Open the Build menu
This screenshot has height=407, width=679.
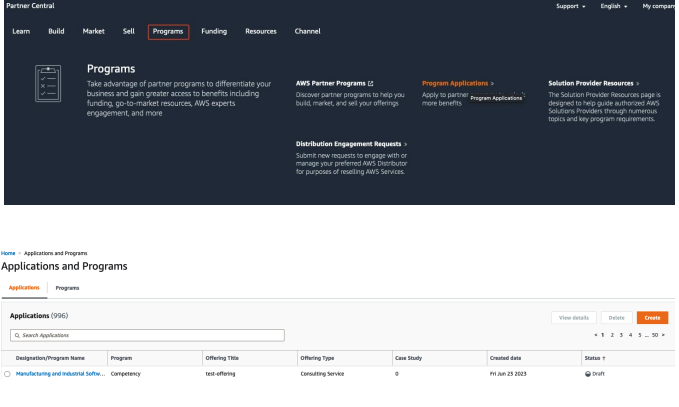pyautogui.click(x=56, y=31)
